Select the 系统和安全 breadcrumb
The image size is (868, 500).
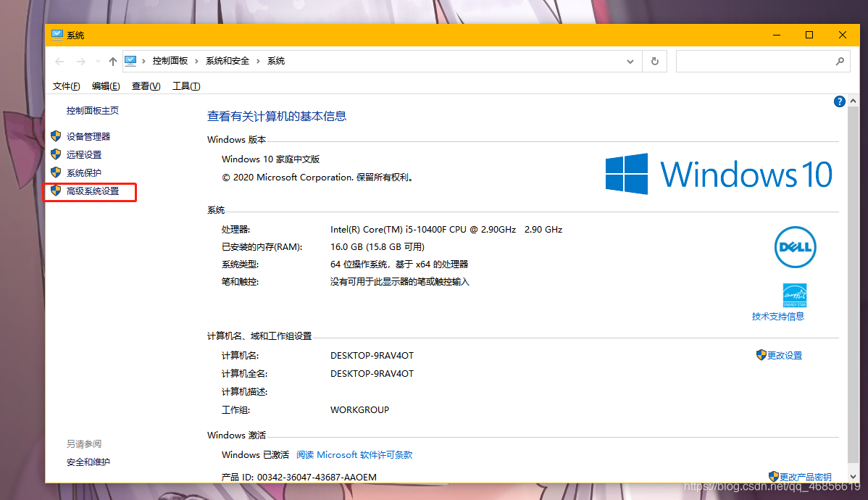[228, 61]
